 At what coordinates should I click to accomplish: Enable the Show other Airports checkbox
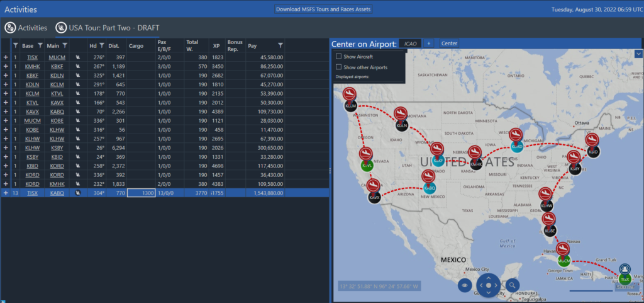[x=339, y=67]
